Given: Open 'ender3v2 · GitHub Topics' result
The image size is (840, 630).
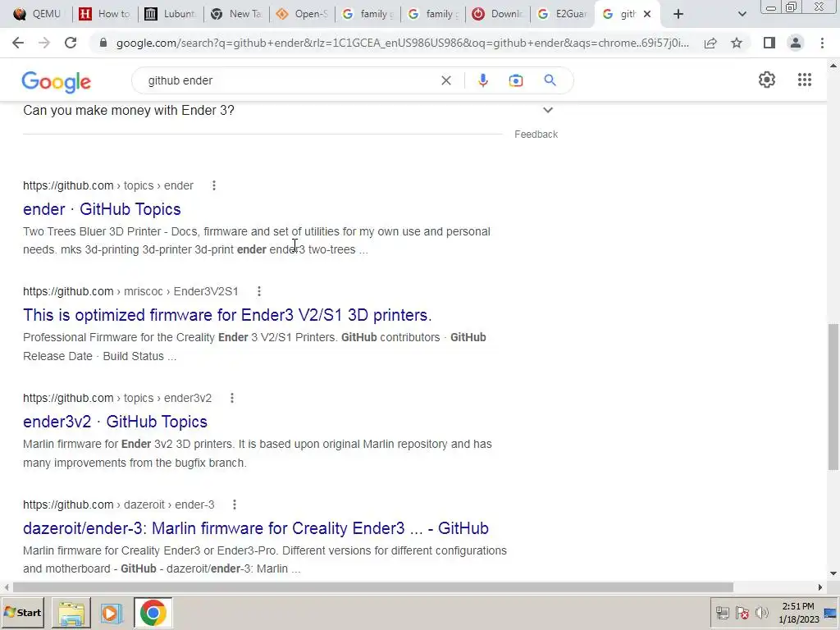Looking at the screenshot, I should (115, 422).
